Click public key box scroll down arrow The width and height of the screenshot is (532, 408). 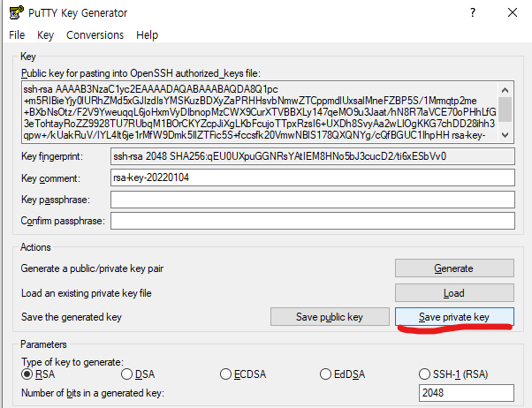(505, 135)
